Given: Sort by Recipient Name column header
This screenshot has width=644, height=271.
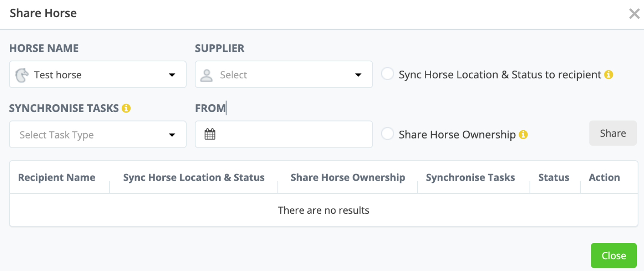Looking at the screenshot, I should pos(57,178).
